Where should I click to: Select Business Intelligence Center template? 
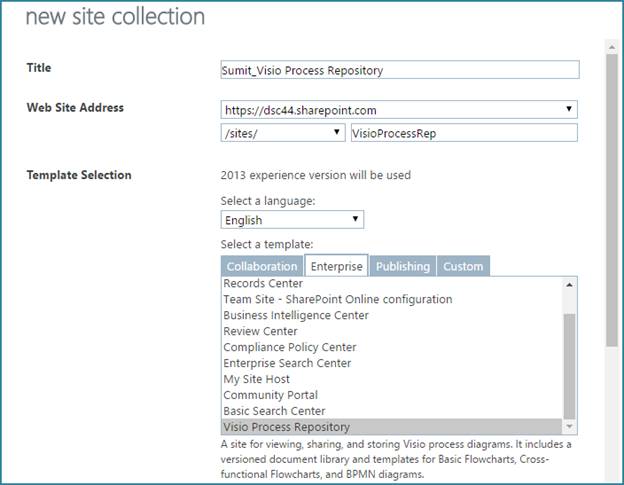[x=296, y=315]
